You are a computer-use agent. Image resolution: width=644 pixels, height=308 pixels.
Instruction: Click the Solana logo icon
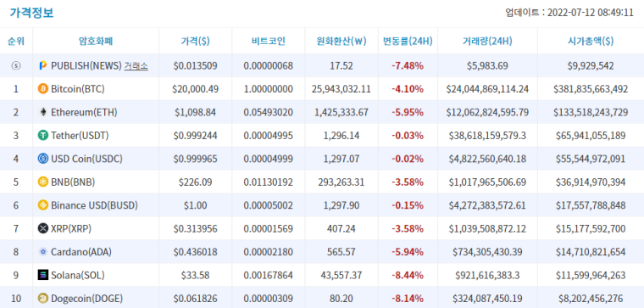pyautogui.click(x=42, y=275)
